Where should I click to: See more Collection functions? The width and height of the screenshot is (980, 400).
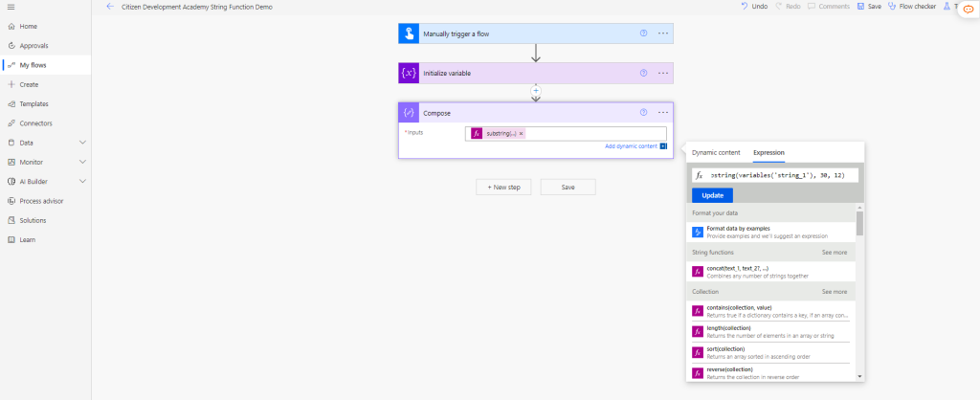(835, 292)
